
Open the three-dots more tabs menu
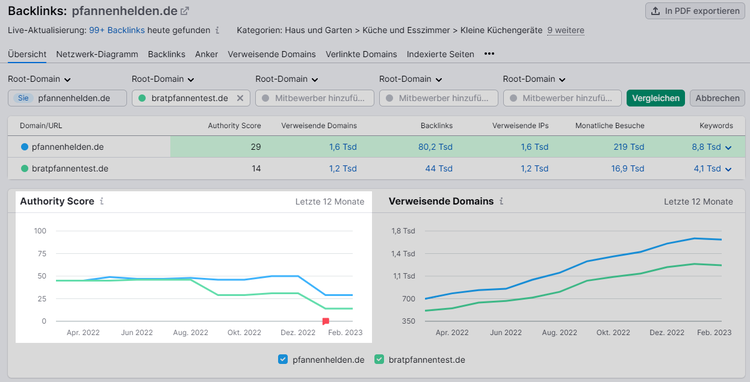point(489,54)
